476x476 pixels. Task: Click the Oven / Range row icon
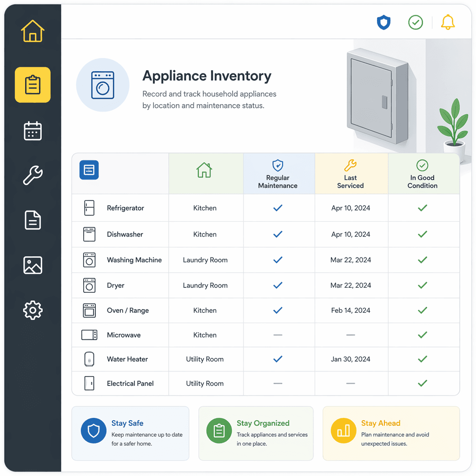point(89,310)
